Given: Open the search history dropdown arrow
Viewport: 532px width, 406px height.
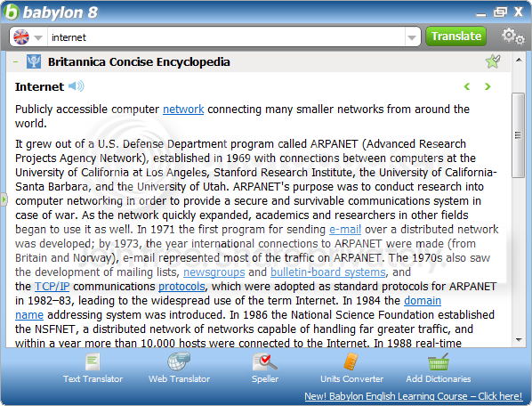Looking at the screenshot, I should 412,37.
